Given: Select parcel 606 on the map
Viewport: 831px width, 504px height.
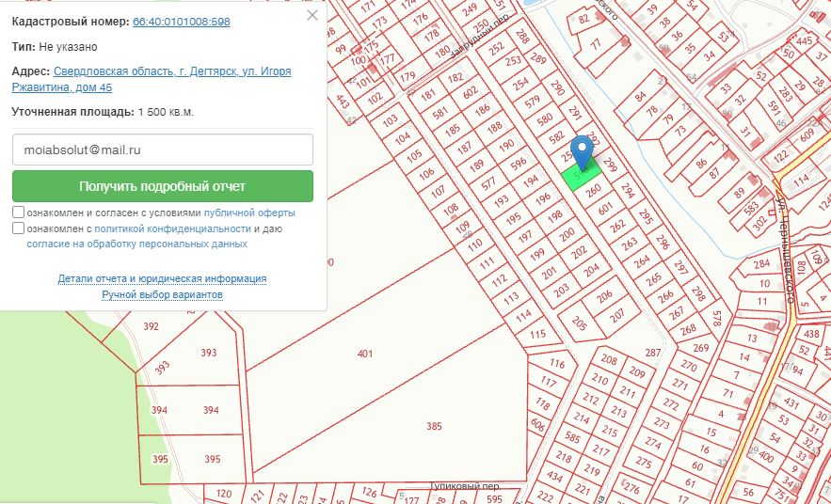Looking at the screenshot, I should (537, 425).
